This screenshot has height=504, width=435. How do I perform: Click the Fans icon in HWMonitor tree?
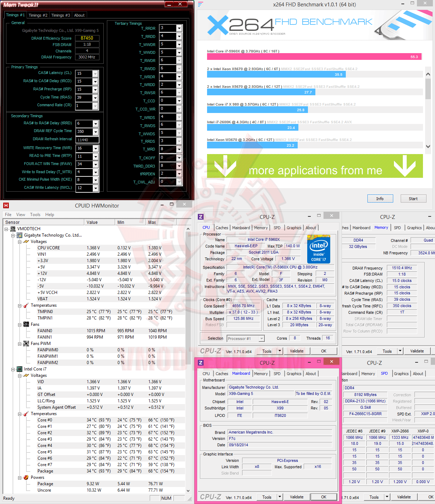click(x=26, y=324)
